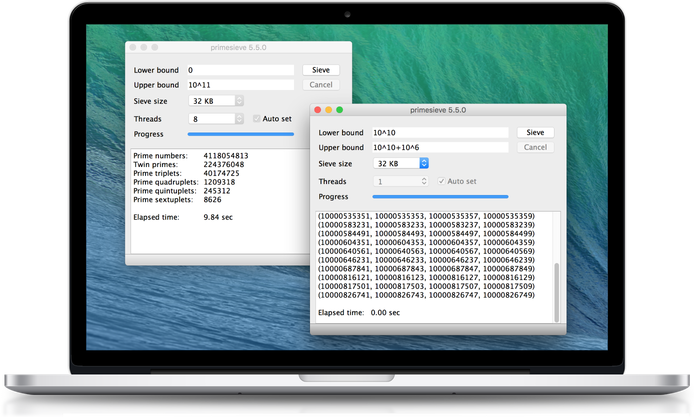Select quadruplet row starting 10000584491
Image resolution: width=694 pixels, height=417 pixels.
click(x=427, y=233)
